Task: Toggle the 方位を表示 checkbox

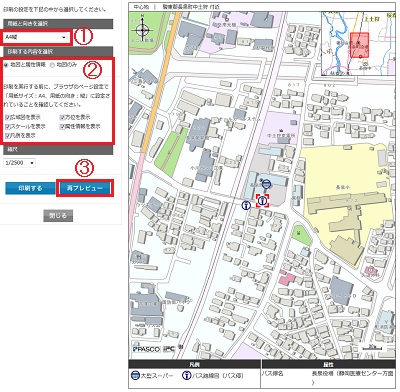Action: [62, 117]
